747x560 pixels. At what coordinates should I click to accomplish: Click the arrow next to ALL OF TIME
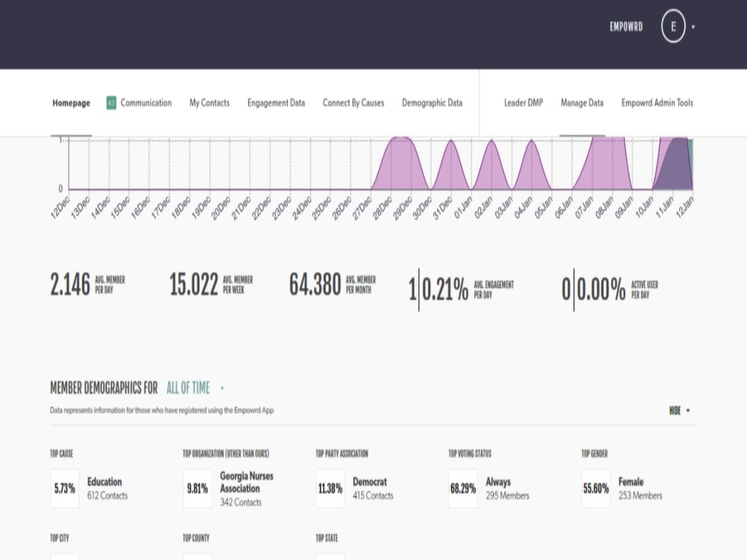point(222,388)
